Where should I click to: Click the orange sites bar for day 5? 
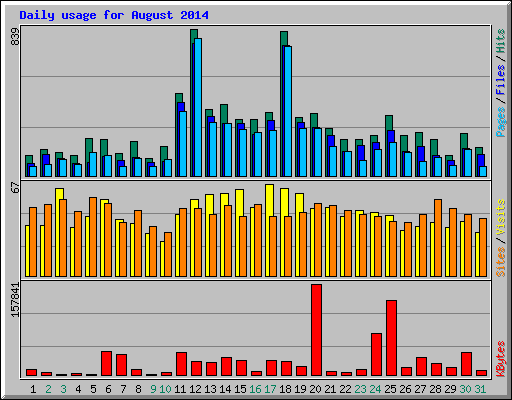coord(93,237)
